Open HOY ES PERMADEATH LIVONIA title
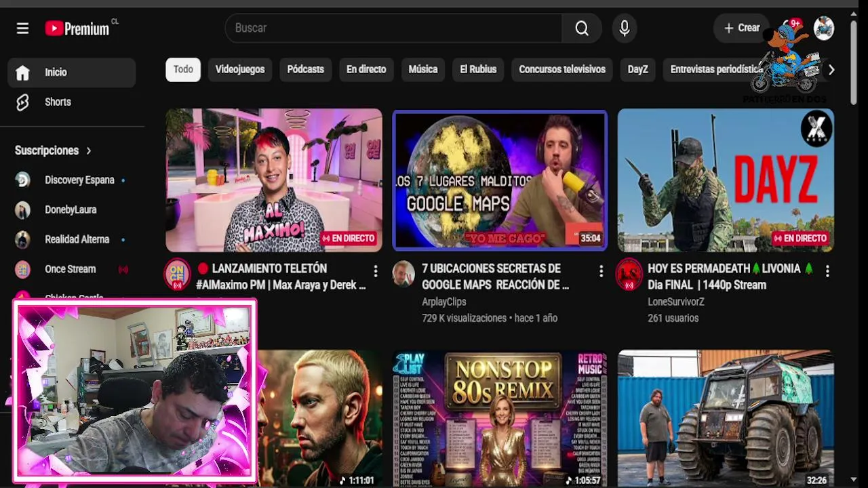The image size is (868, 488). (x=730, y=277)
